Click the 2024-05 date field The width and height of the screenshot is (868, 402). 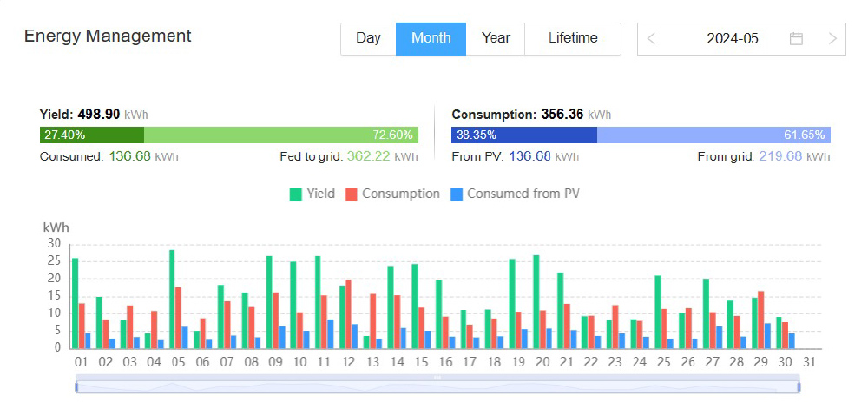click(x=732, y=38)
